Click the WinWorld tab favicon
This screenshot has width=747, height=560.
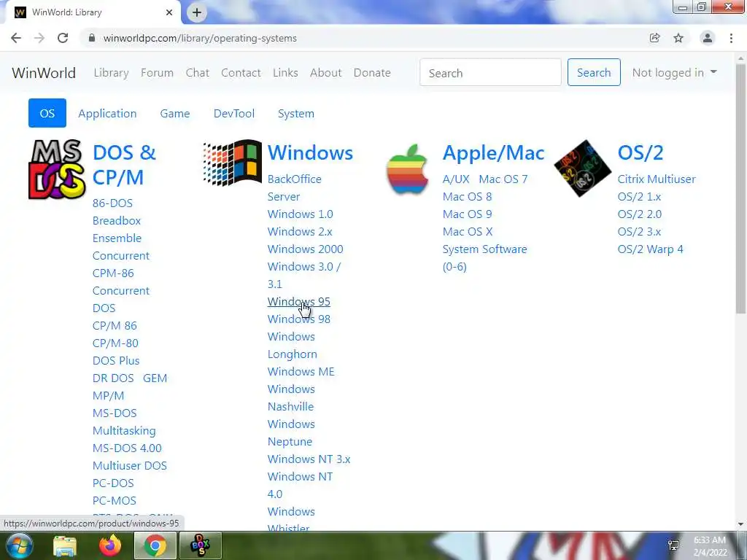click(20, 12)
